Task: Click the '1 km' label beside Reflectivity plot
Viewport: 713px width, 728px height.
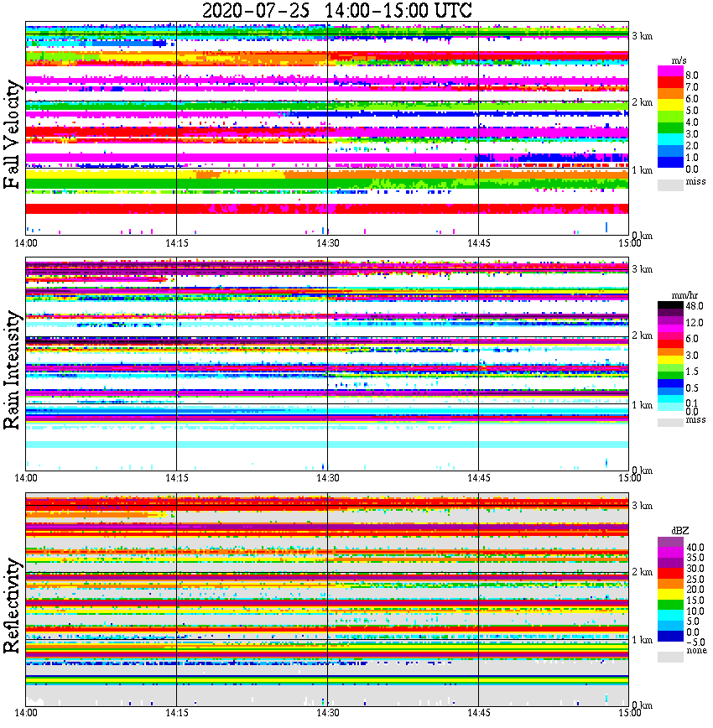Action: pos(643,640)
